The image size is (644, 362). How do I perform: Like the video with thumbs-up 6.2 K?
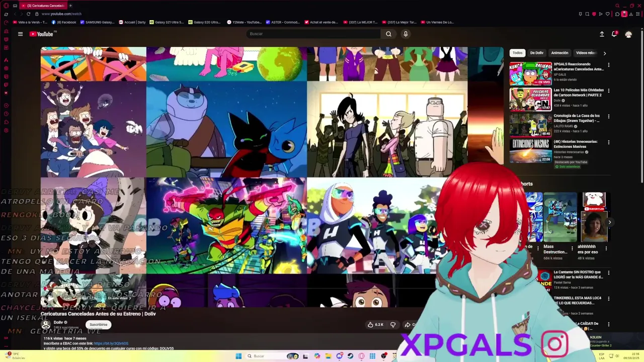coord(375,325)
